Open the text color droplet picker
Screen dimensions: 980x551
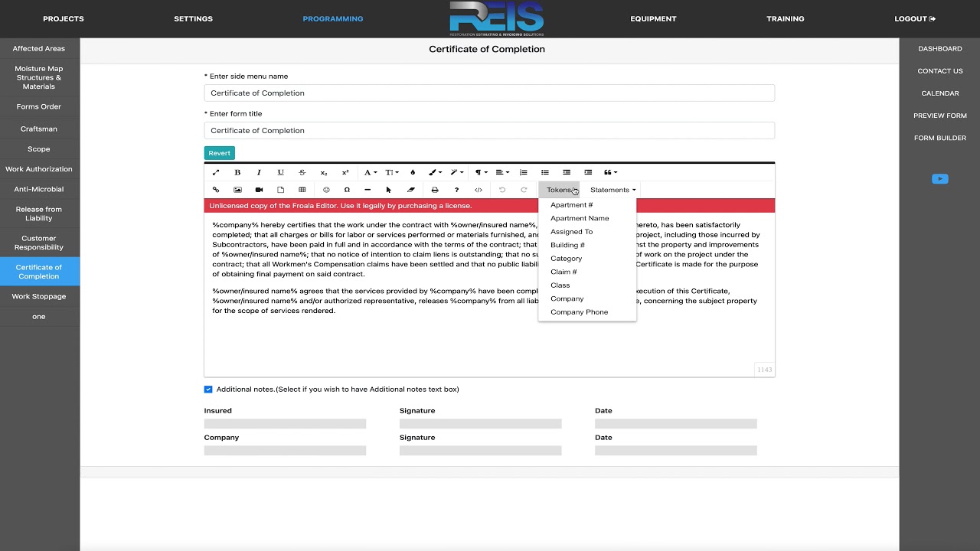click(413, 172)
